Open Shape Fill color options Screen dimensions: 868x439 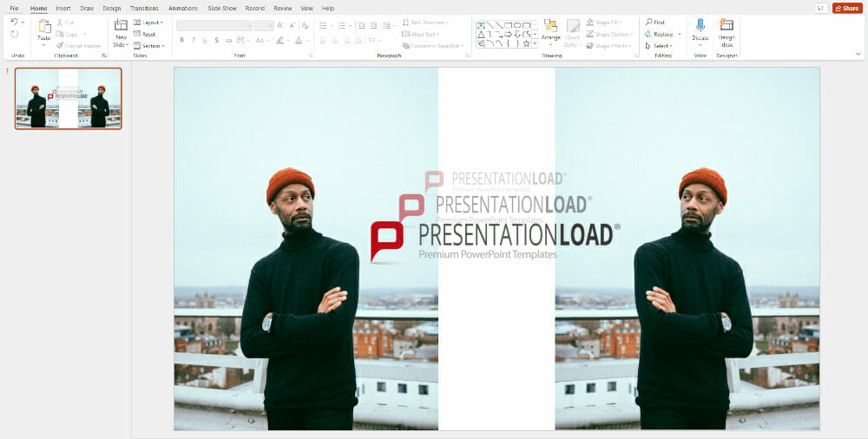coord(602,23)
